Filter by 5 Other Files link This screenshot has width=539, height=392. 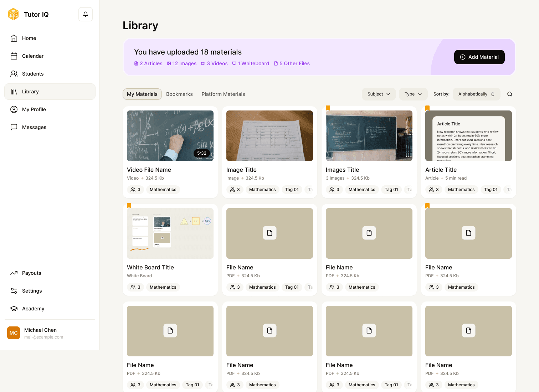pyautogui.click(x=292, y=63)
